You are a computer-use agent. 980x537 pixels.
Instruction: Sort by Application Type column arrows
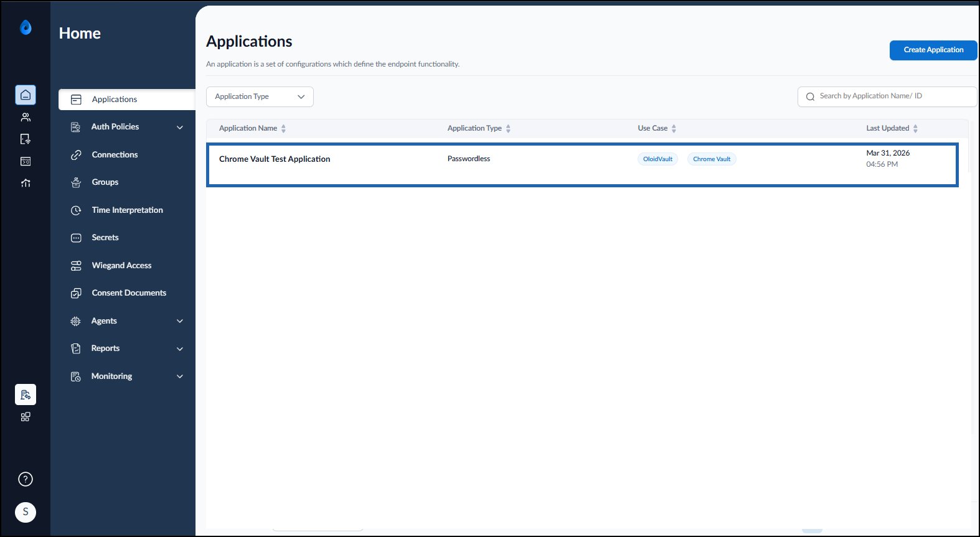tap(508, 128)
